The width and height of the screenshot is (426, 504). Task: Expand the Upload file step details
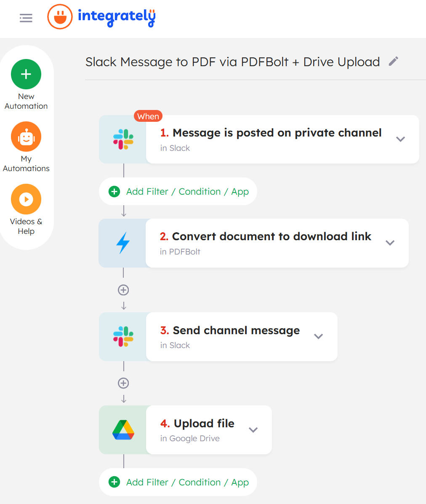(253, 429)
